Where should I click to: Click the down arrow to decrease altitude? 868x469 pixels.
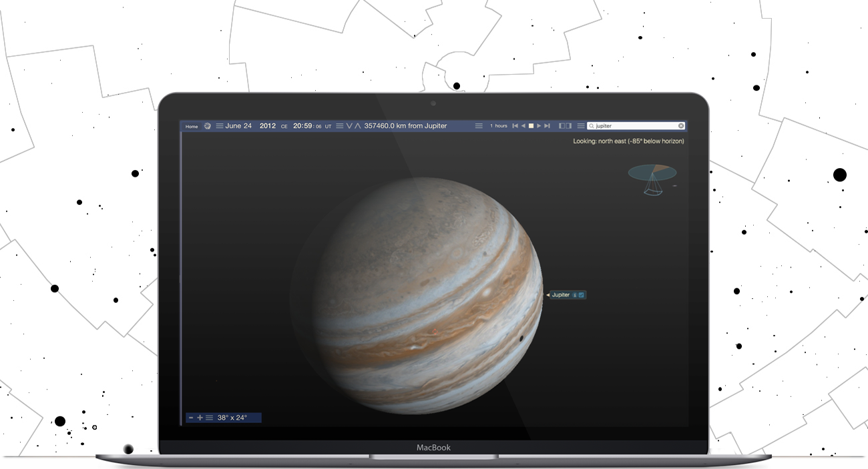point(349,125)
